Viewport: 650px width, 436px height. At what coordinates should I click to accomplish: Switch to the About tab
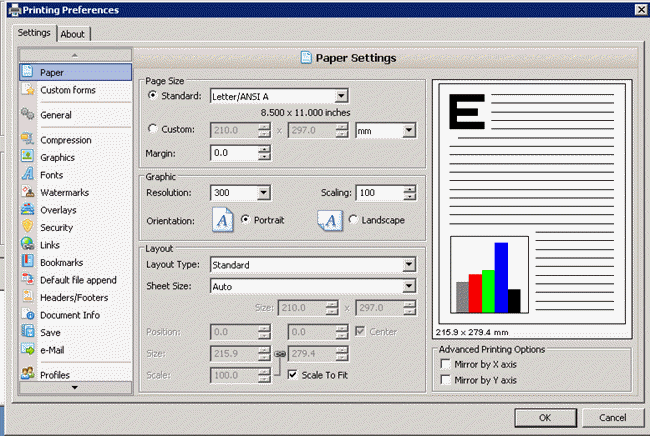73,34
